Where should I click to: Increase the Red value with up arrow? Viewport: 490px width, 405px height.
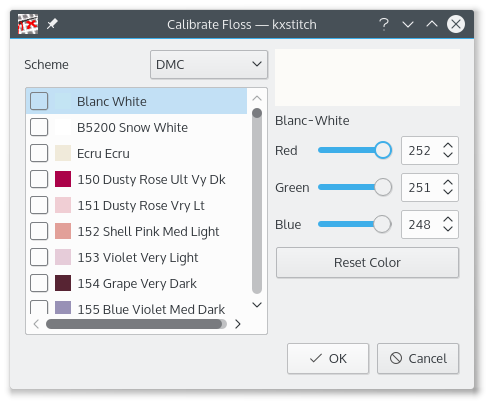point(448,146)
